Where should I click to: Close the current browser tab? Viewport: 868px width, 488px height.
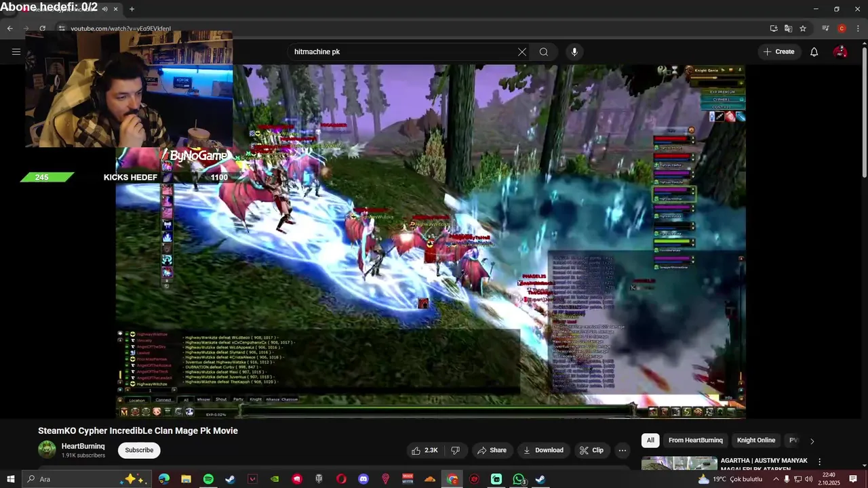(115, 9)
